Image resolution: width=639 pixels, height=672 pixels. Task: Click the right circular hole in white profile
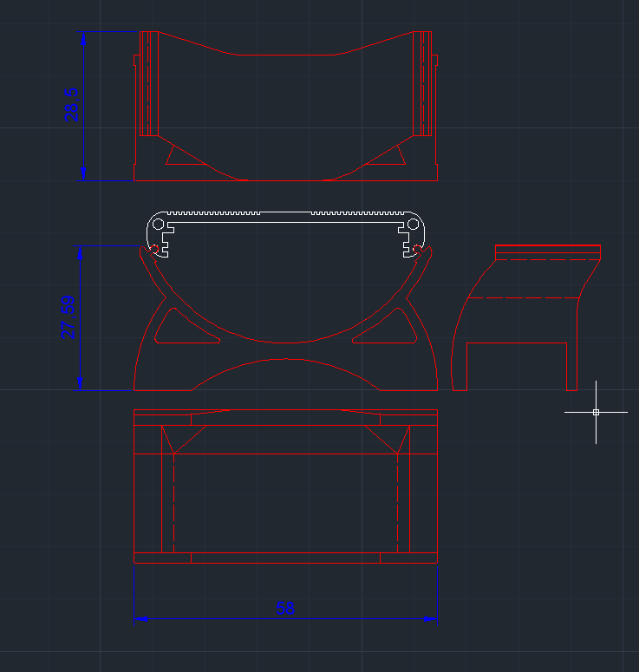[x=413, y=224]
